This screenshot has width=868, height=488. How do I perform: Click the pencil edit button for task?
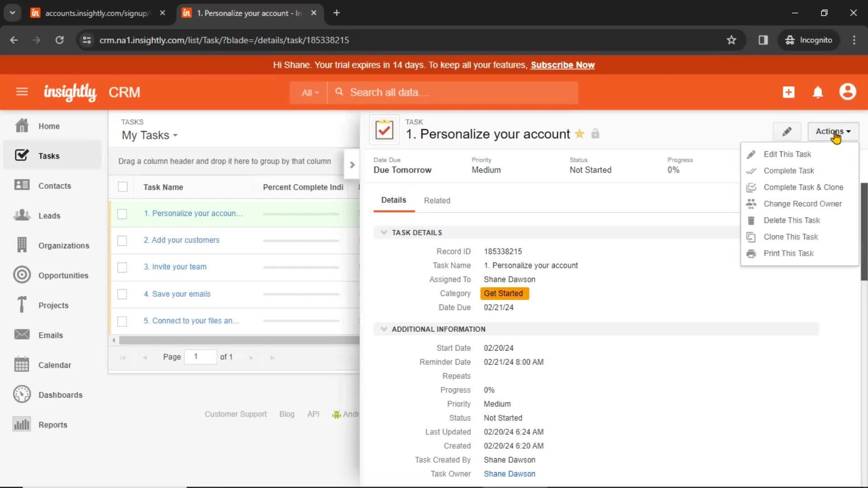pos(787,131)
